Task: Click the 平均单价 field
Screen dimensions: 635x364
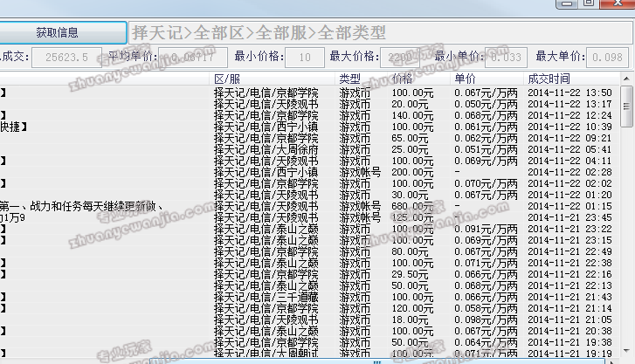Action: click(x=192, y=57)
